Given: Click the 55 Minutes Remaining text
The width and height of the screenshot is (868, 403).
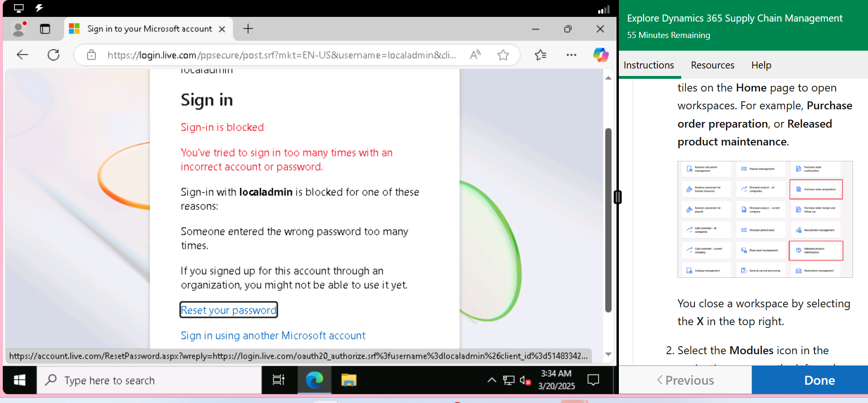Looking at the screenshot, I should tap(669, 35).
